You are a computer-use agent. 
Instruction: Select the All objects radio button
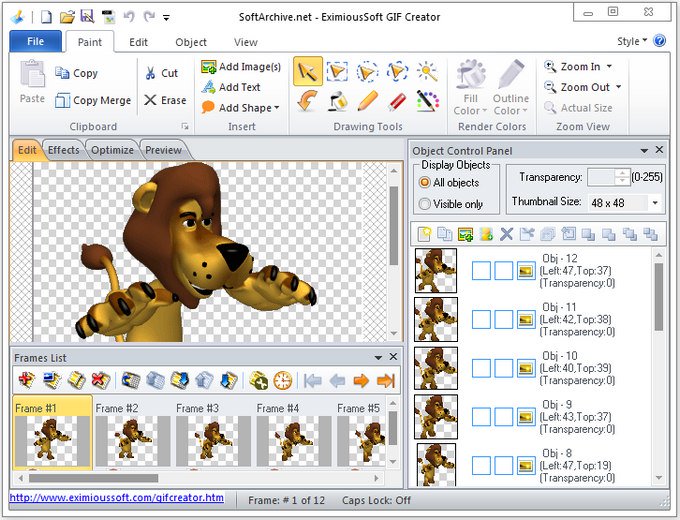click(x=425, y=183)
